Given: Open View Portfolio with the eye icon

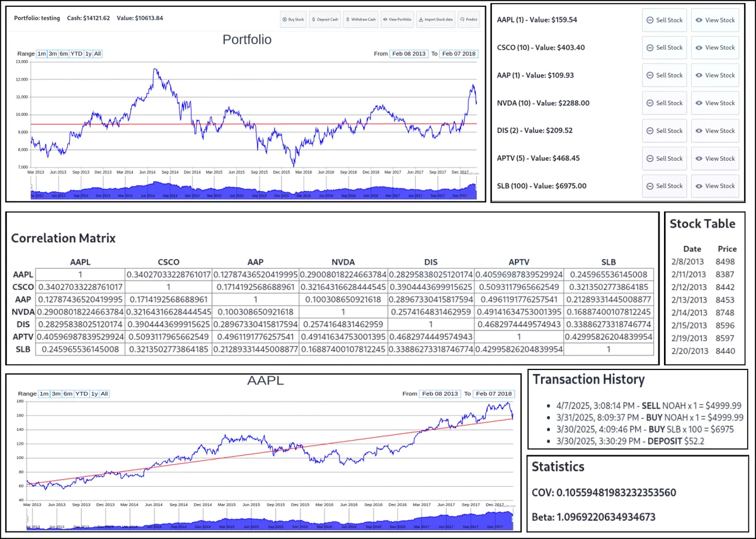Looking at the screenshot, I should pyautogui.click(x=398, y=20).
